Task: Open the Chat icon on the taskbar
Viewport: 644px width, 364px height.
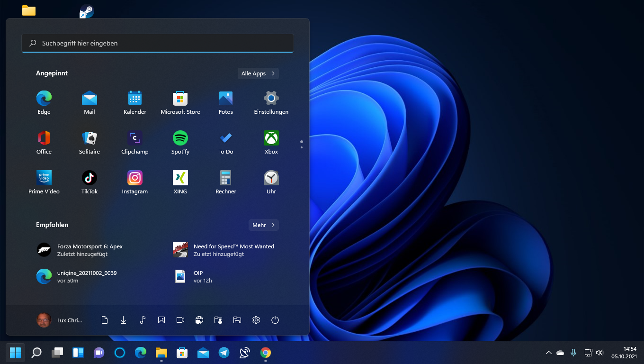Action: 99,353
